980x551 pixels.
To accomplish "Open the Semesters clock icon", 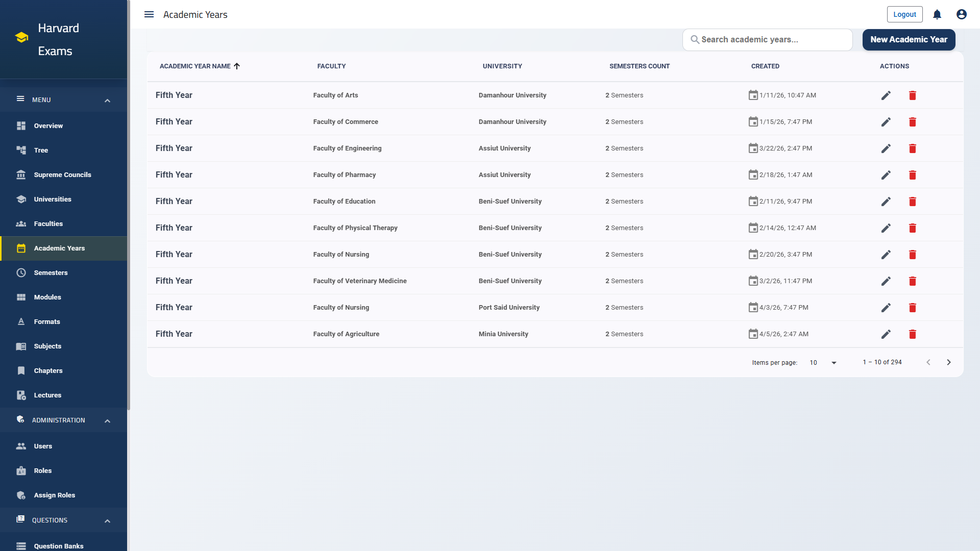I will 21,272.
